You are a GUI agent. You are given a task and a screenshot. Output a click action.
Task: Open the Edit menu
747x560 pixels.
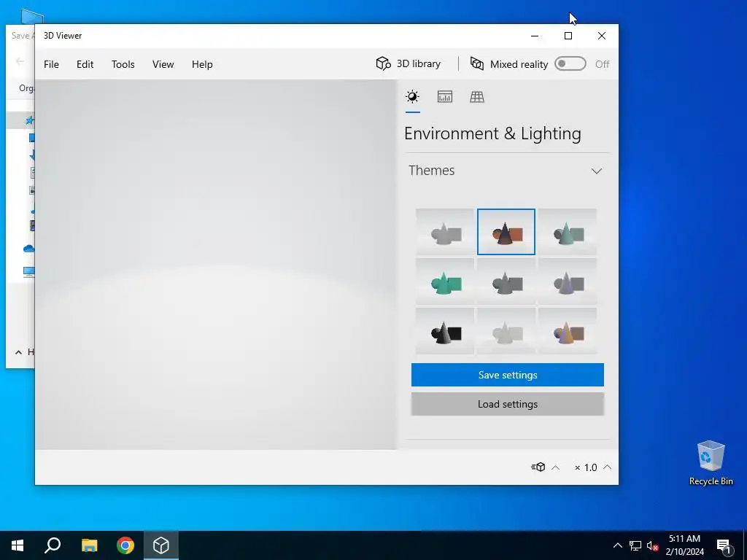tap(85, 64)
